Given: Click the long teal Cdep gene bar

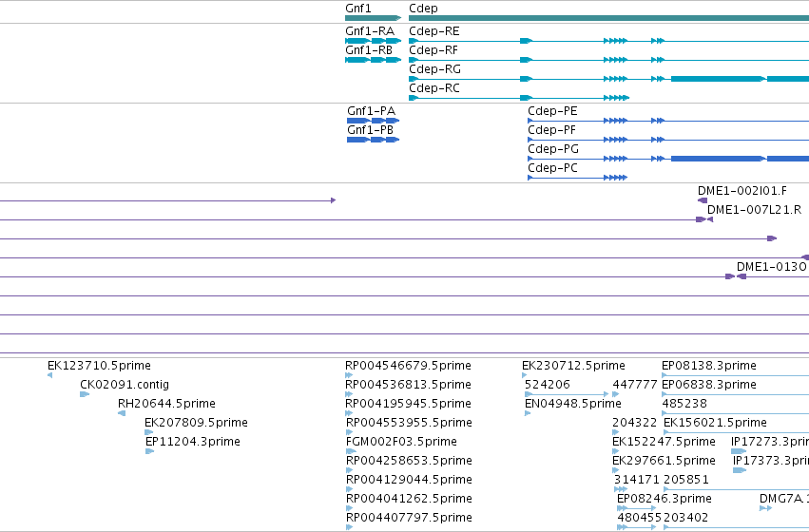Looking at the screenshot, I should click(x=608, y=18).
